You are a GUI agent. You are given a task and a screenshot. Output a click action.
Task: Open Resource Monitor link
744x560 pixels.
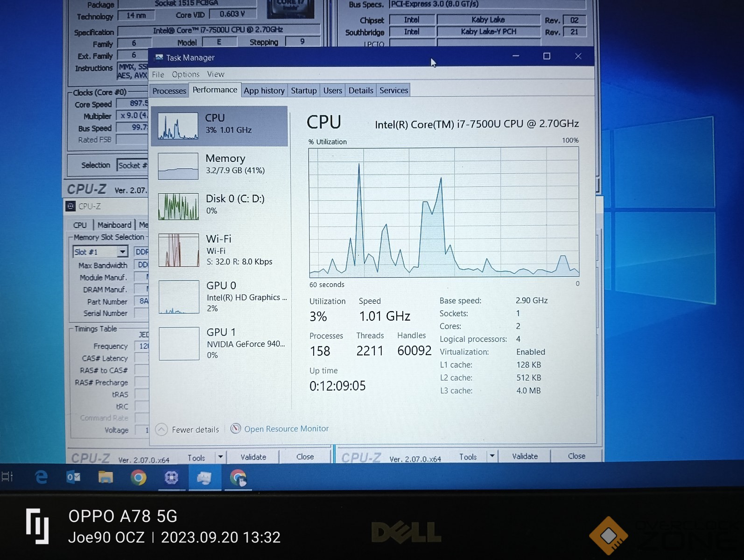pyautogui.click(x=286, y=429)
